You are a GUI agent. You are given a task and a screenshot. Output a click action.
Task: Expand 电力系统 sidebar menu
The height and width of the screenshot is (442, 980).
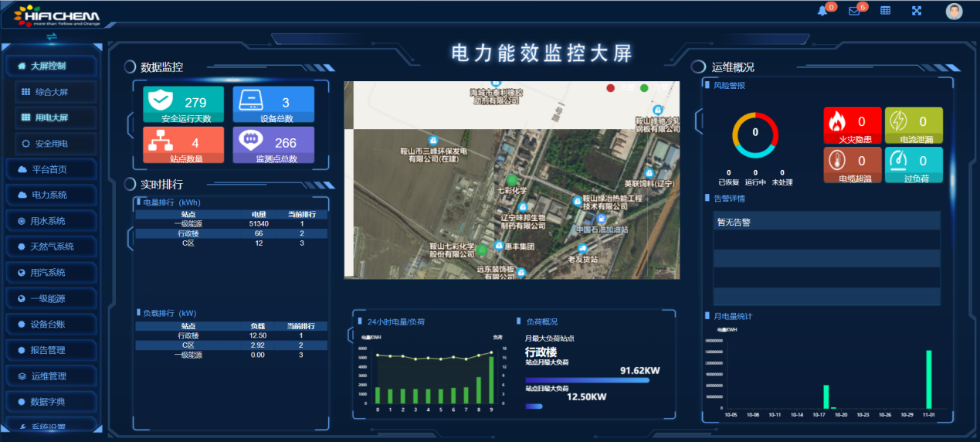[51, 195]
